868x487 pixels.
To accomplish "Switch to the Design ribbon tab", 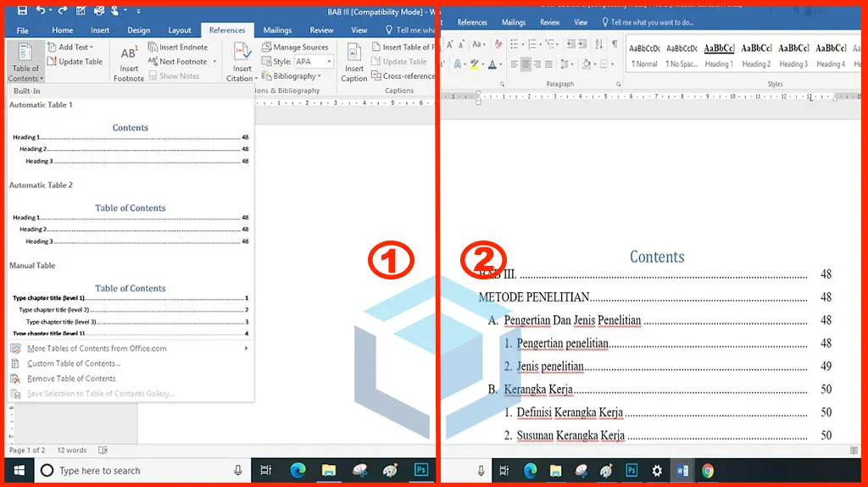I will tap(138, 30).
